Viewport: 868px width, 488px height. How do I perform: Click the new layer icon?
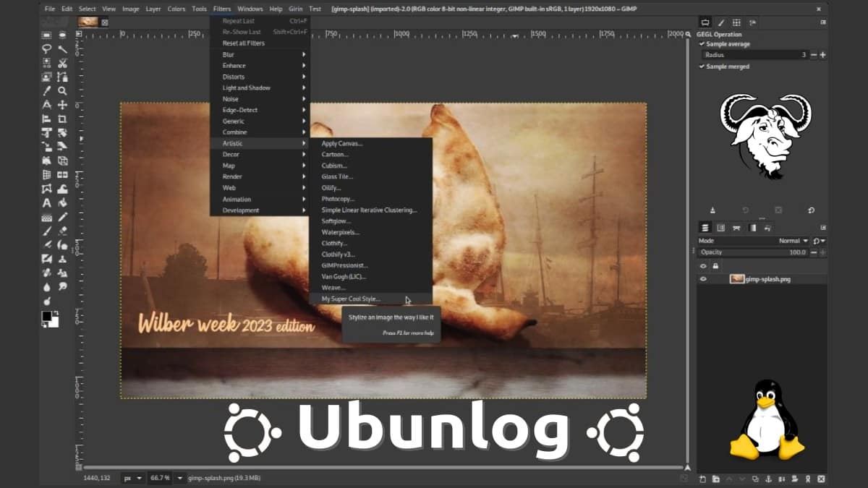(703, 479)
